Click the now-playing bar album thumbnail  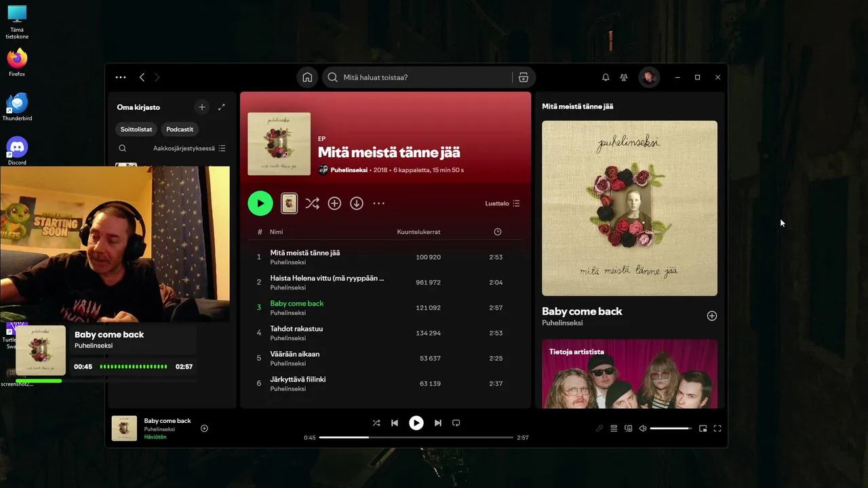[x=124, y=428]
